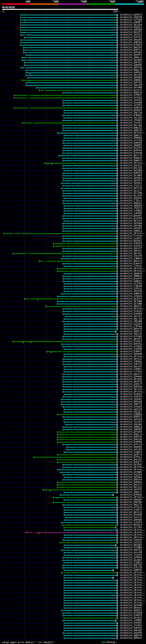Click UniRef100_Q2LR12 label
146x644 pixels.
click(131, 165)
